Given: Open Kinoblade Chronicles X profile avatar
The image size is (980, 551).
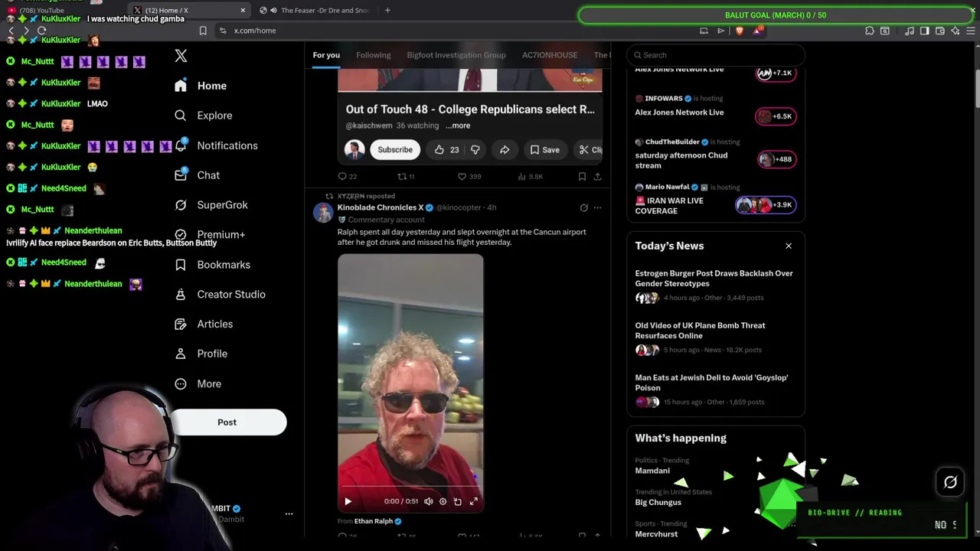Looking at the screenshot, I should point(323,213).
